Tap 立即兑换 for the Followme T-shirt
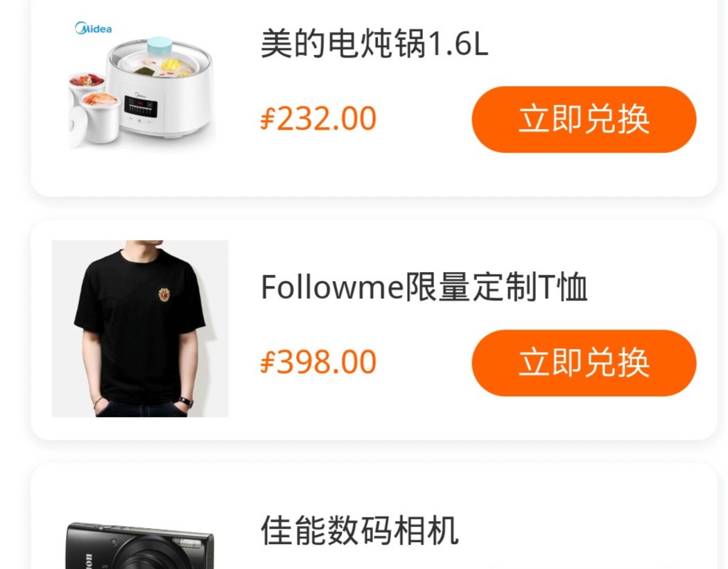Viewport: 728px width, 569px height. coord(584,363)
